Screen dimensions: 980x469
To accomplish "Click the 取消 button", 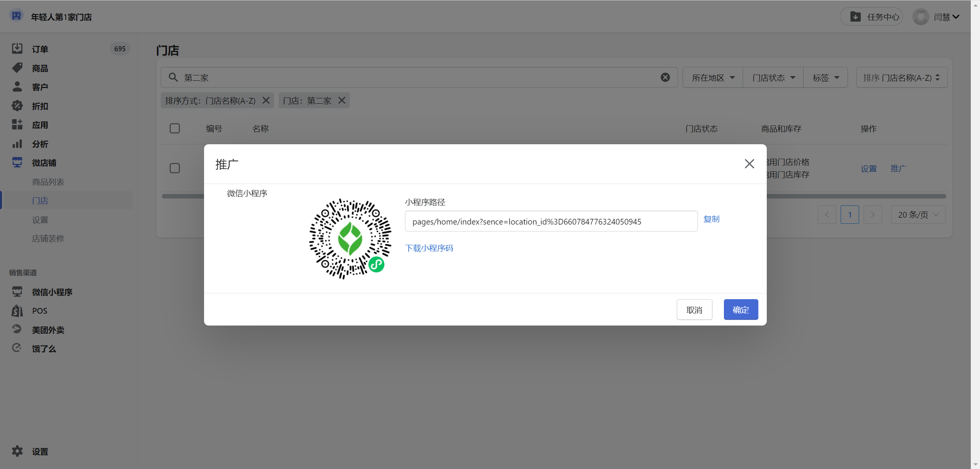I will click(x=694, y=310).
